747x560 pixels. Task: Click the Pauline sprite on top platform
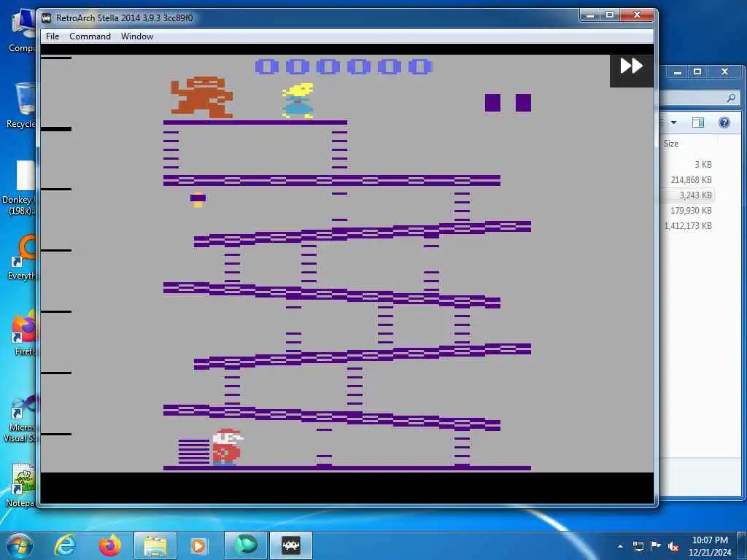point(298,101)
